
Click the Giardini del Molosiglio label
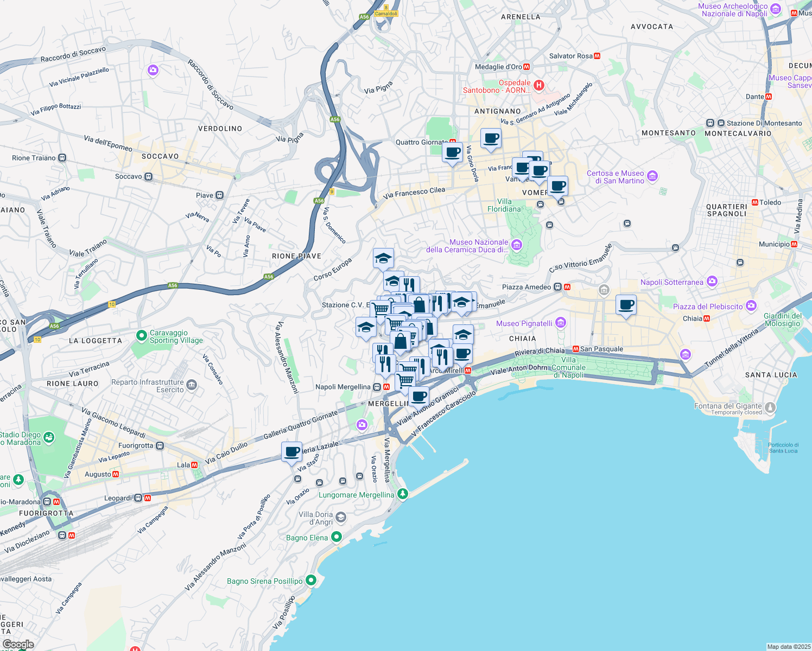pos(783,320)
